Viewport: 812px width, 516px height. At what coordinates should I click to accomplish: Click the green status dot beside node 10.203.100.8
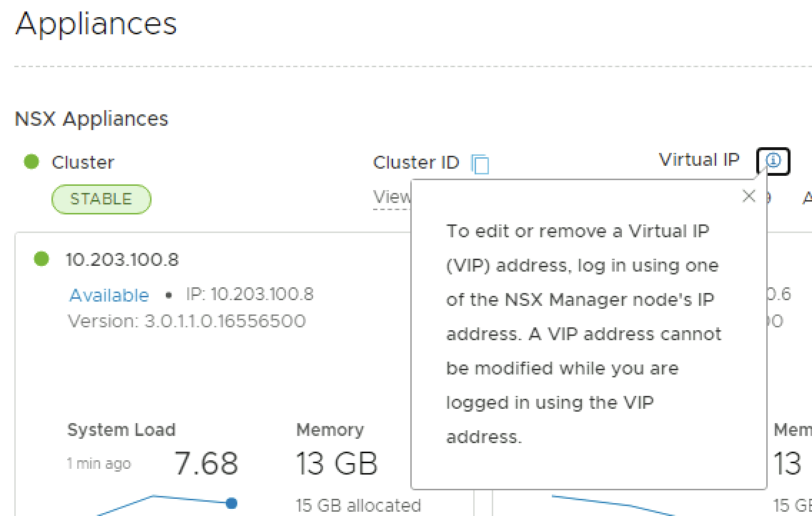pos(41,259)
